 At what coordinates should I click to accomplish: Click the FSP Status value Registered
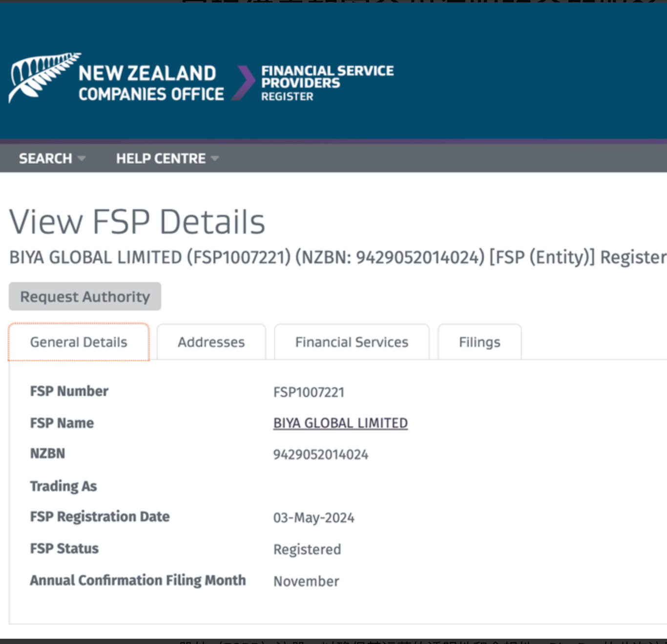[307, 549]
